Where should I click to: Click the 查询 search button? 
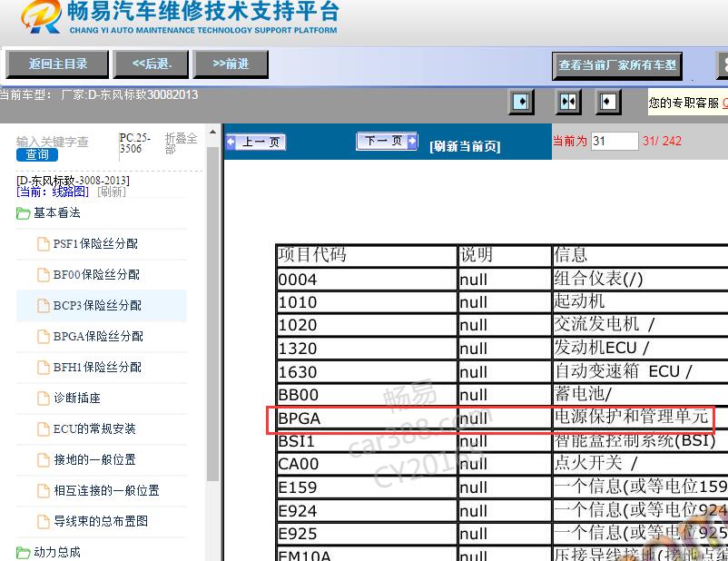37,154
